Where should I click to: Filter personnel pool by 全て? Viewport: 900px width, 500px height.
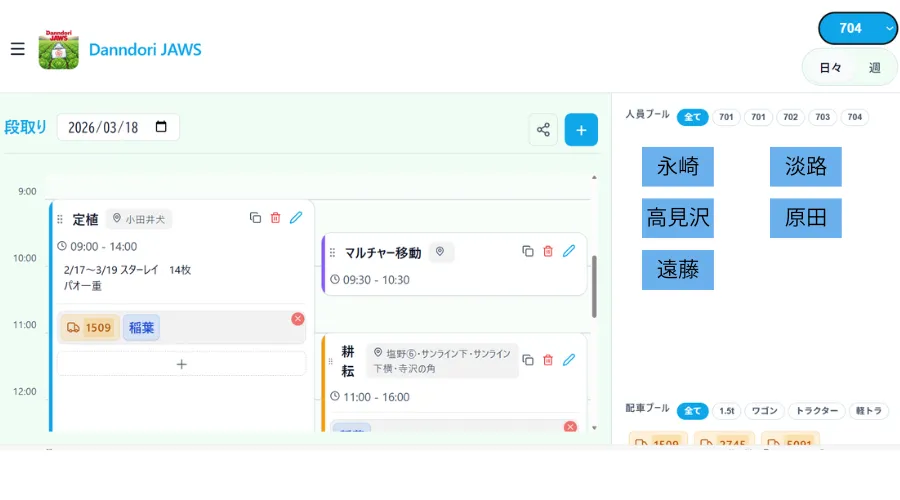point(692,117)
